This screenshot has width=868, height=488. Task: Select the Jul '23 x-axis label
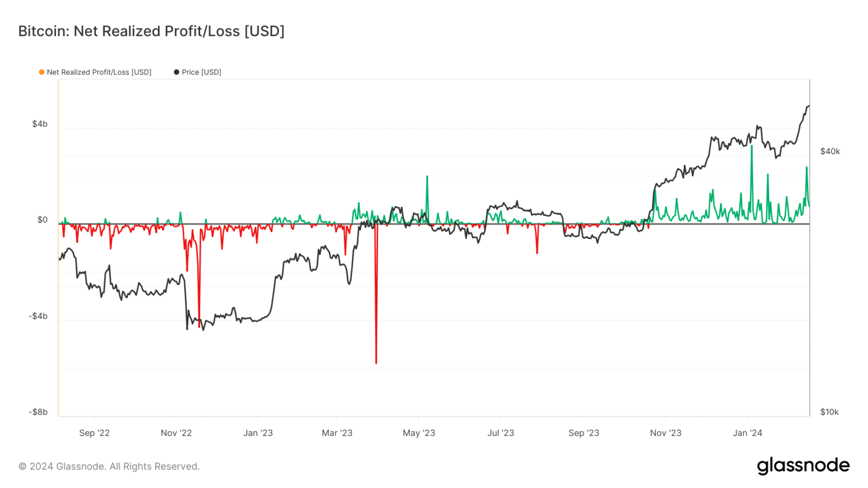coord(501,433)
